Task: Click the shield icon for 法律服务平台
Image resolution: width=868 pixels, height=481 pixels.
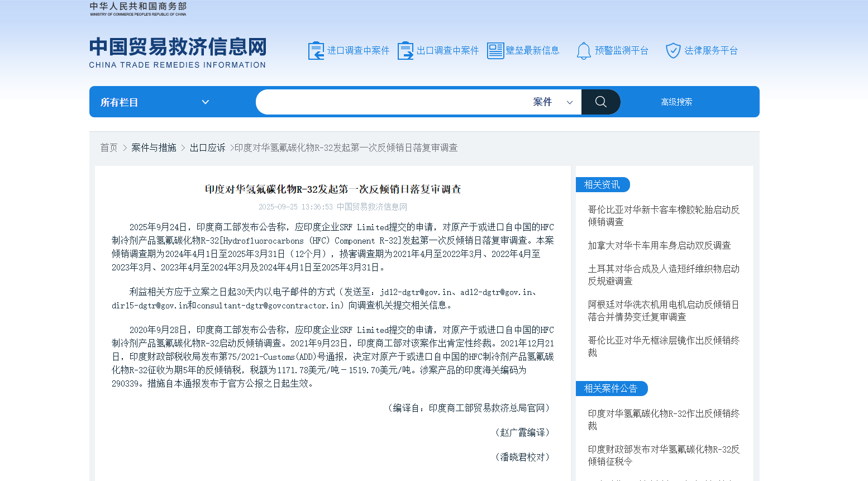Action: pos(673,51)
